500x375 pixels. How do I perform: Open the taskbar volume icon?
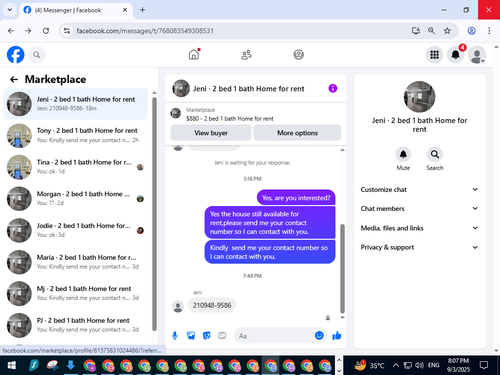click(x=419, y=365)
